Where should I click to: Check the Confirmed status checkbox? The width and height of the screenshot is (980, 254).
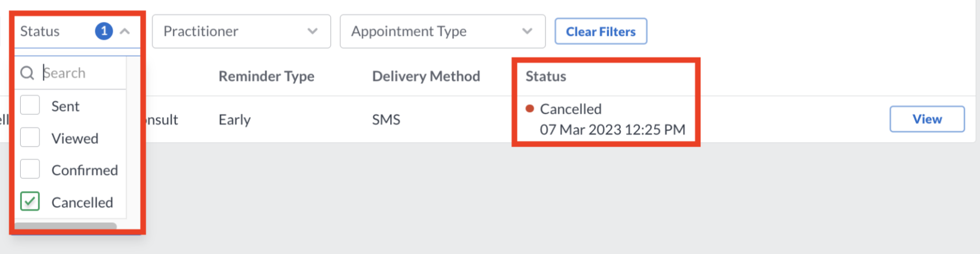point(30,170)
